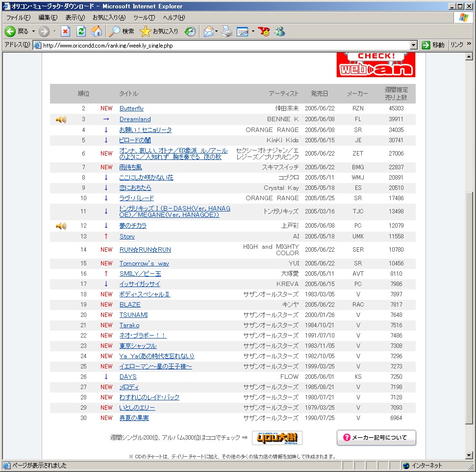This screenshot has width=476, height=472.
Task: Select the artist text BENNIE K
Action: coord(283,119)
